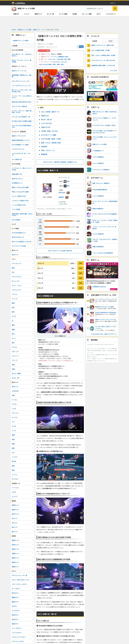Play the ultimate skill video

(x=39, y=428)
